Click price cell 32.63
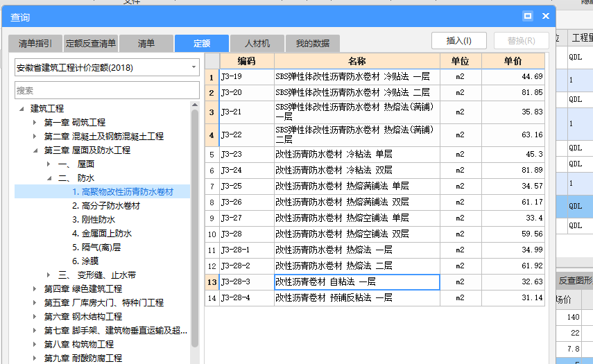593x364 pixels. point(513,282)
